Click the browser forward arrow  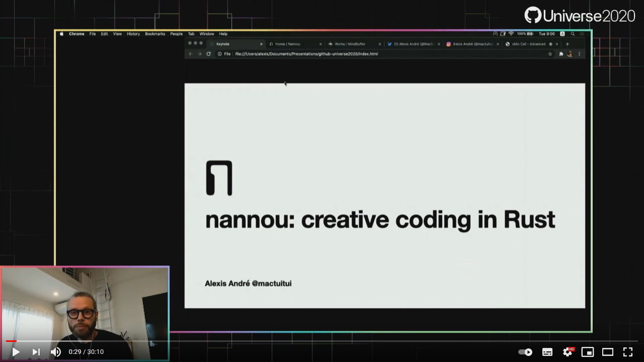[200, 54]
